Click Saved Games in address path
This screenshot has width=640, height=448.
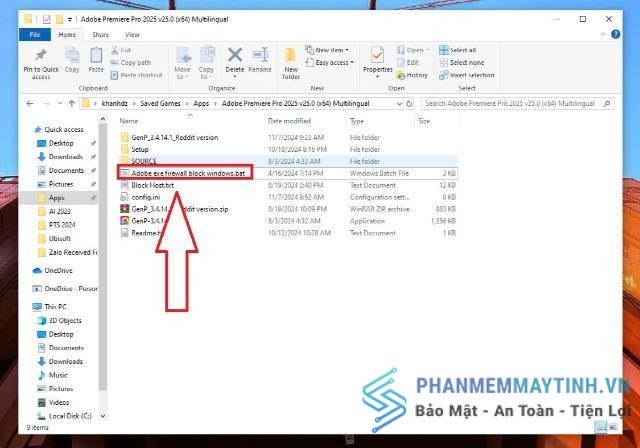[160, 104]
